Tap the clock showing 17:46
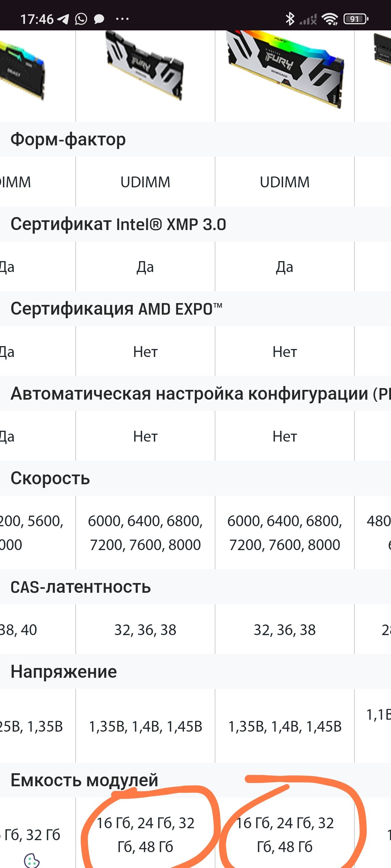This screenshot has width=391, height=868. point(37,19)
